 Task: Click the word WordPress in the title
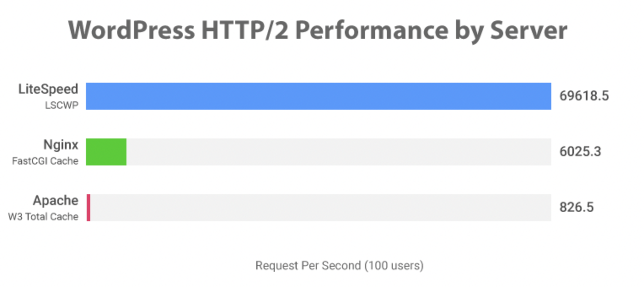[131, 30]
